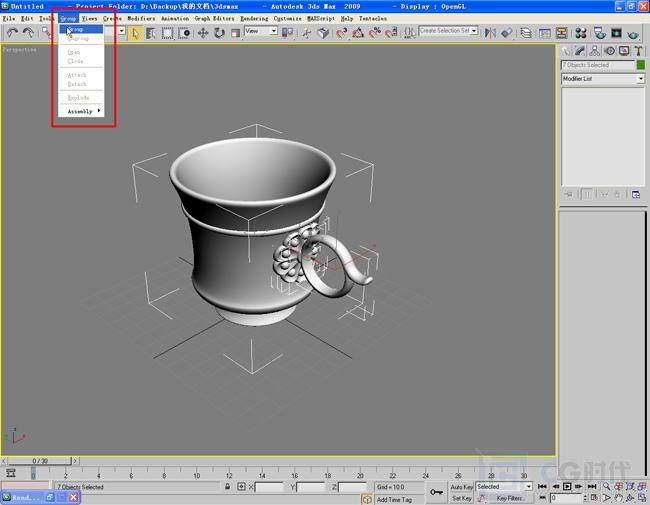Expand the Modifier List dropdown
650x505 pixels.
(603, 79)
